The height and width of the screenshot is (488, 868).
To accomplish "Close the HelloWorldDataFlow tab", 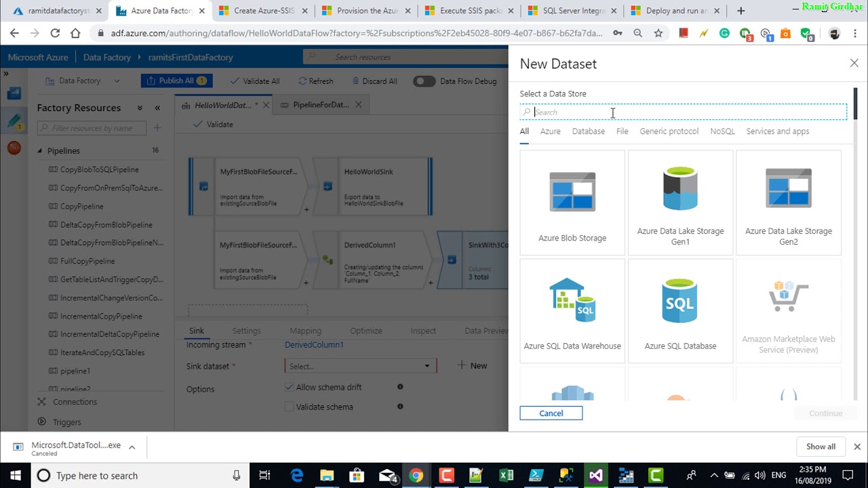I will point(266,105).
